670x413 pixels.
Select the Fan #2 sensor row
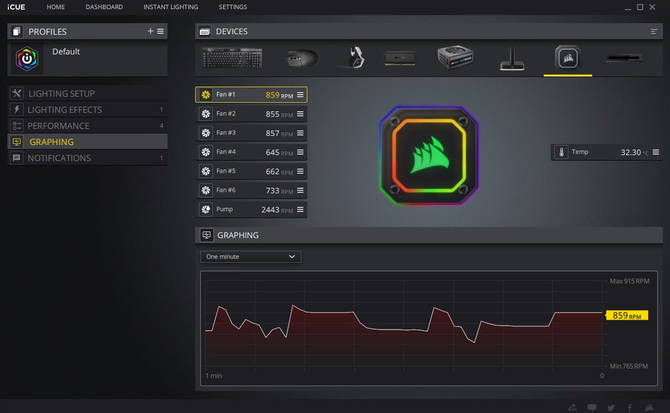(251, 114)
